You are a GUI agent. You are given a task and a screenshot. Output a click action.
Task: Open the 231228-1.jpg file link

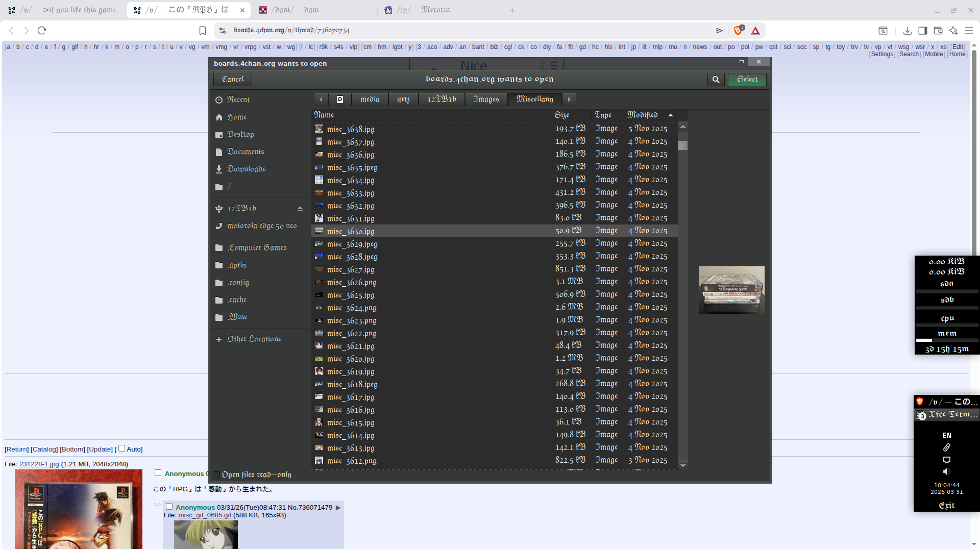click(39, 464)
